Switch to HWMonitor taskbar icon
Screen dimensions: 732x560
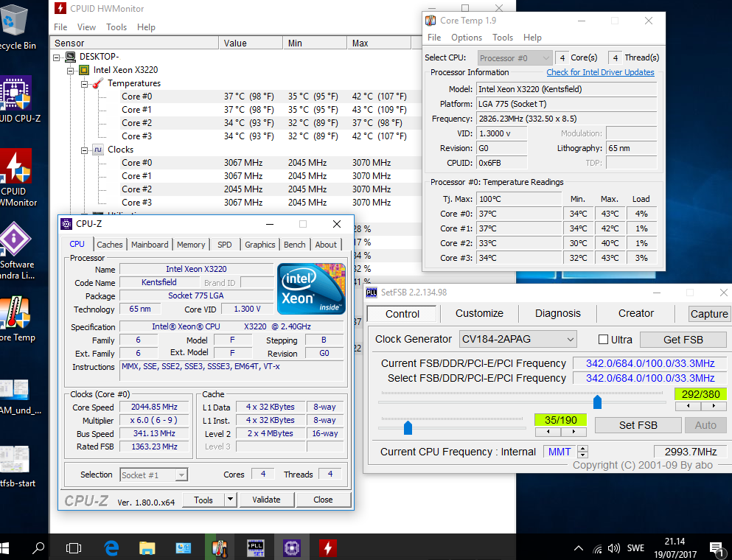pos(328,548)
